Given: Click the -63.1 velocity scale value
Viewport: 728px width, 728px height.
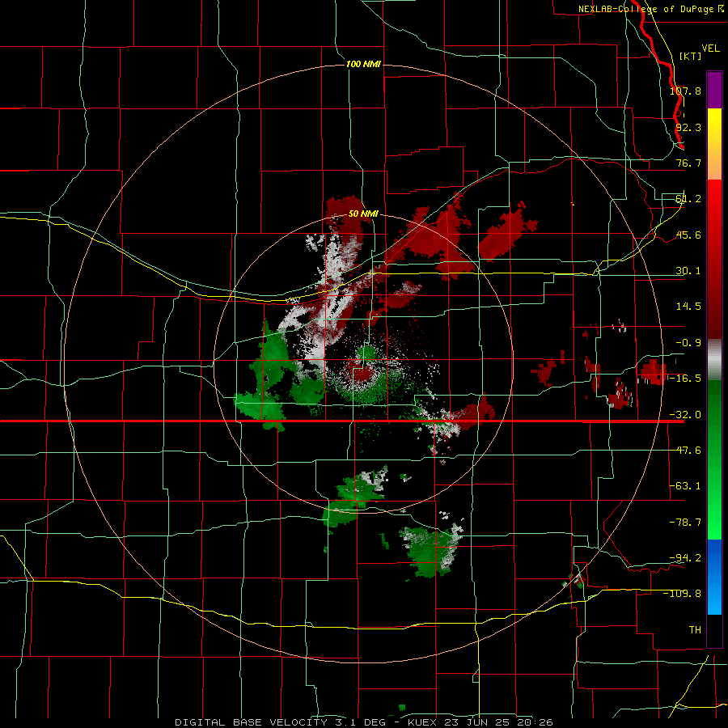Looking at the screenshot, I should tap(685, 486).
